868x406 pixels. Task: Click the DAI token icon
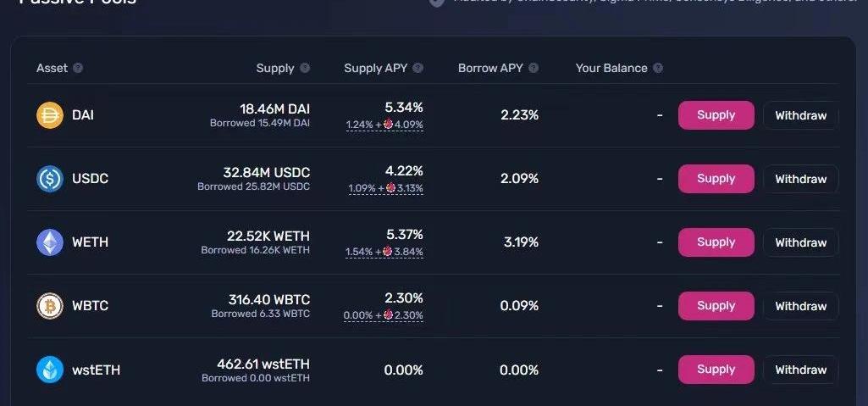(x=50, y=115)
